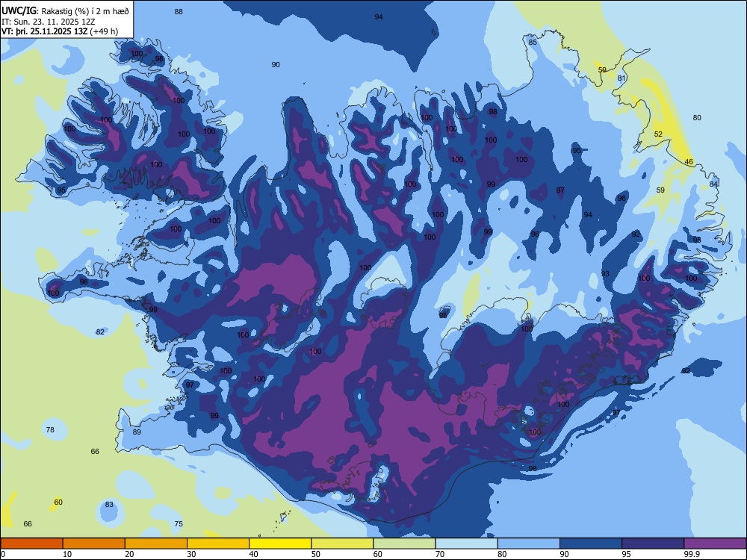The width and height of the screenshot is (747, 560).
Task: Click the map value '75' near the bottom
Action: coord(179,524)
